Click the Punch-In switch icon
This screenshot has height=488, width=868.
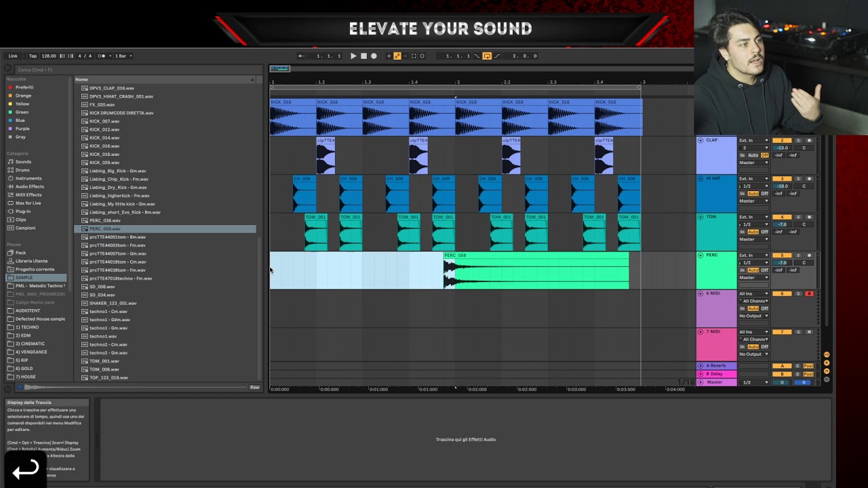[476, 56]
